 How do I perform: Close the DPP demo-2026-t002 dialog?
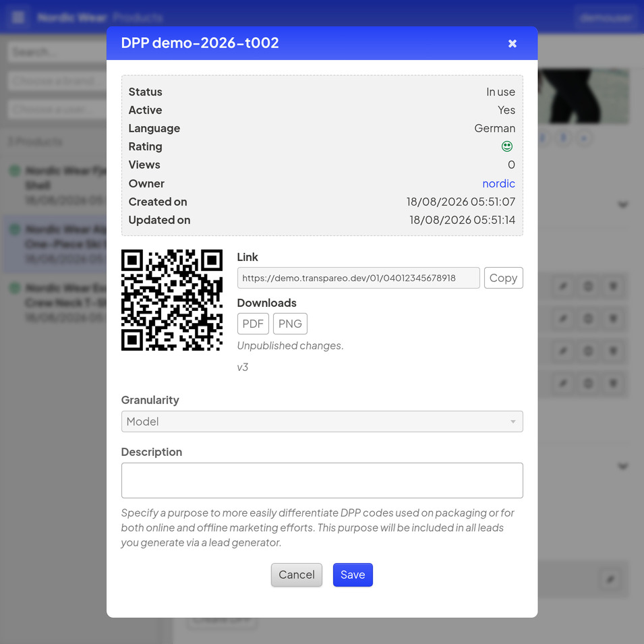512,43
